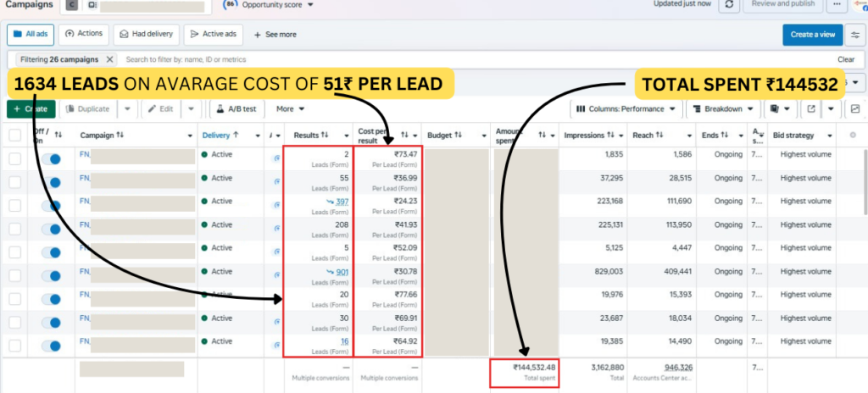Click the A/B test flask button
This screenshot has height=393, width=868.
coord(237,109)
